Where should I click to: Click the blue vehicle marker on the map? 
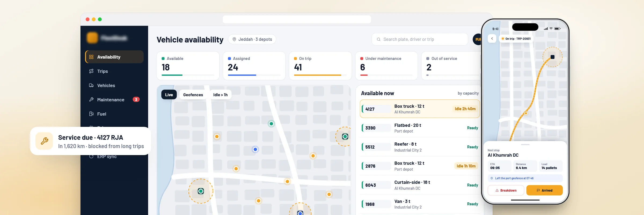pyautogui.click(x=255, y=149)
